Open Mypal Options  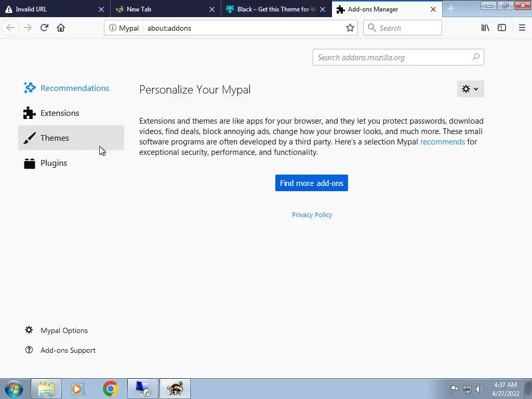(56, 330)
